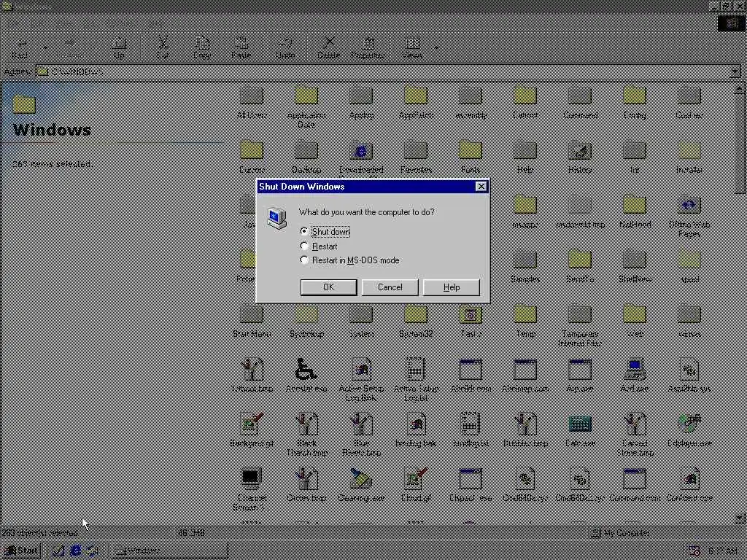Screen dimensions: 747x560
Task: Open Help from the shutdown dialog
Action: 451,287
